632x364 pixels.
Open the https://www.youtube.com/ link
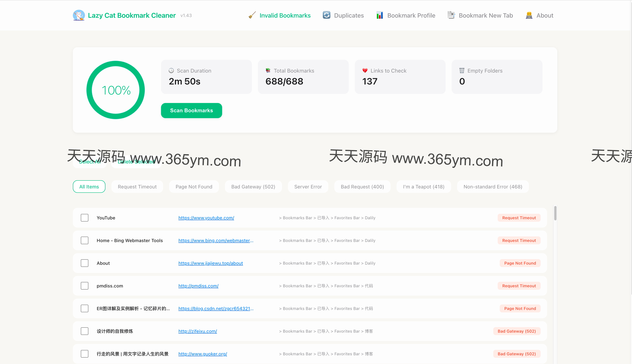tap(206, 218)
